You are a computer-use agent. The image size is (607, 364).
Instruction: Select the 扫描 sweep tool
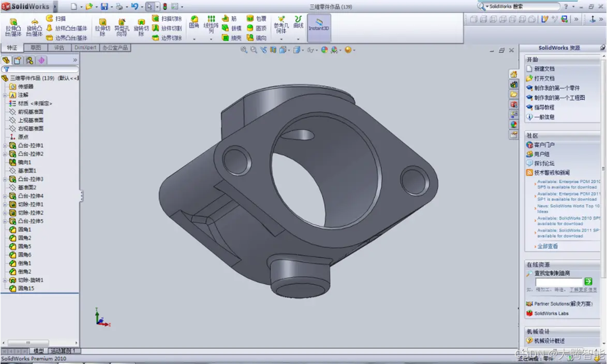tap(56, 18)
